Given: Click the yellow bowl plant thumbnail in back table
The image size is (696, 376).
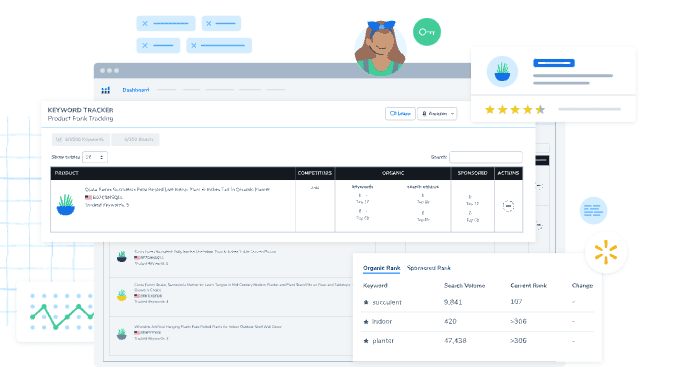Looking at the screenshot, I should click(122, 295).
